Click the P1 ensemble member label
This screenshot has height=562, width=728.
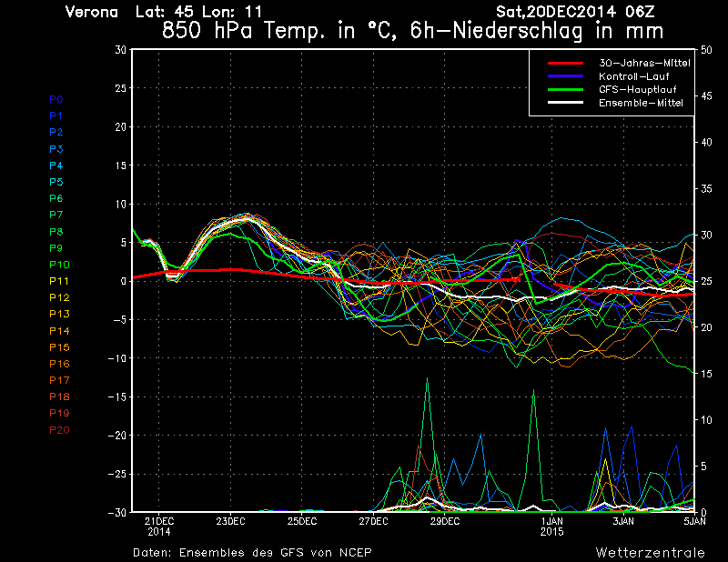point(56,115)
